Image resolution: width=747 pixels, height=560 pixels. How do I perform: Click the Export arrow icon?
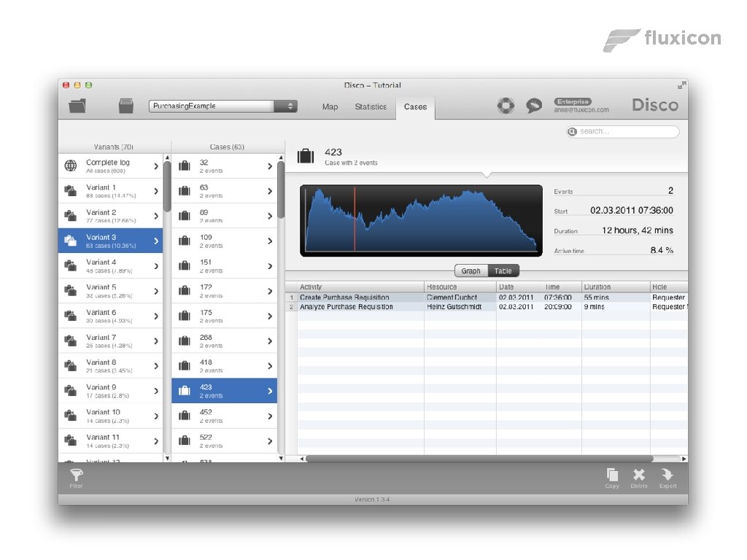(667, 475)
